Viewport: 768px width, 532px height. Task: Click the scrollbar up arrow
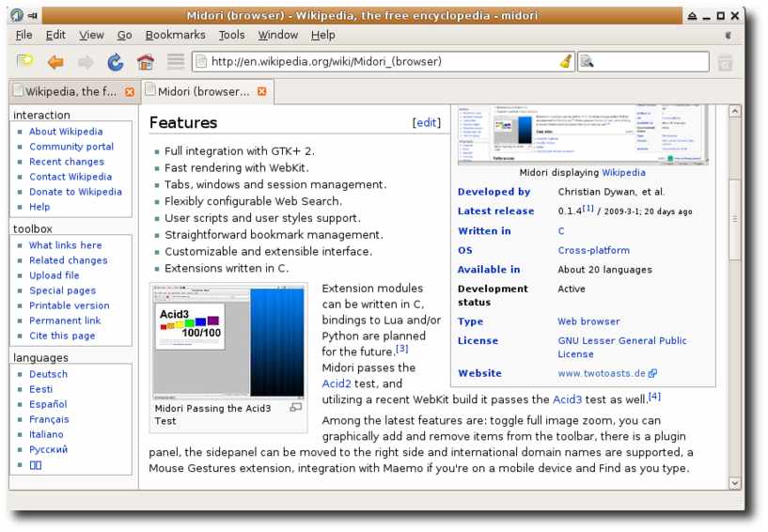click(x=734, y=111)
